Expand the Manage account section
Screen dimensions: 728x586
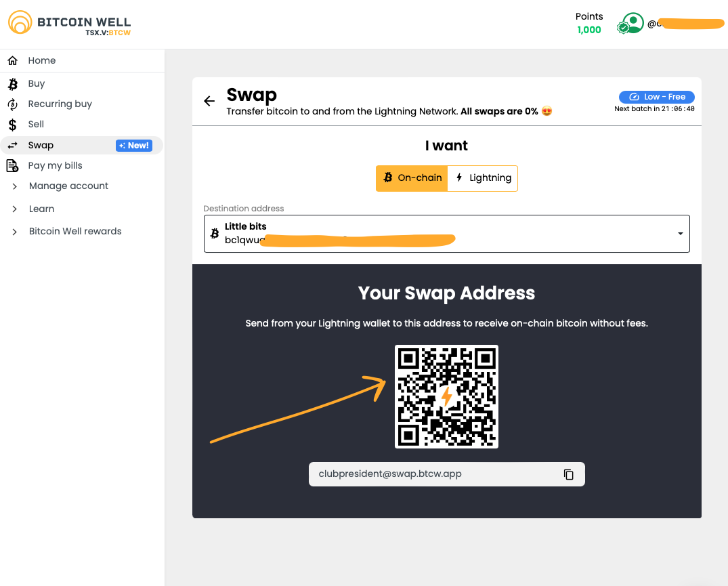pyautogui.click(x=68, y=186)
